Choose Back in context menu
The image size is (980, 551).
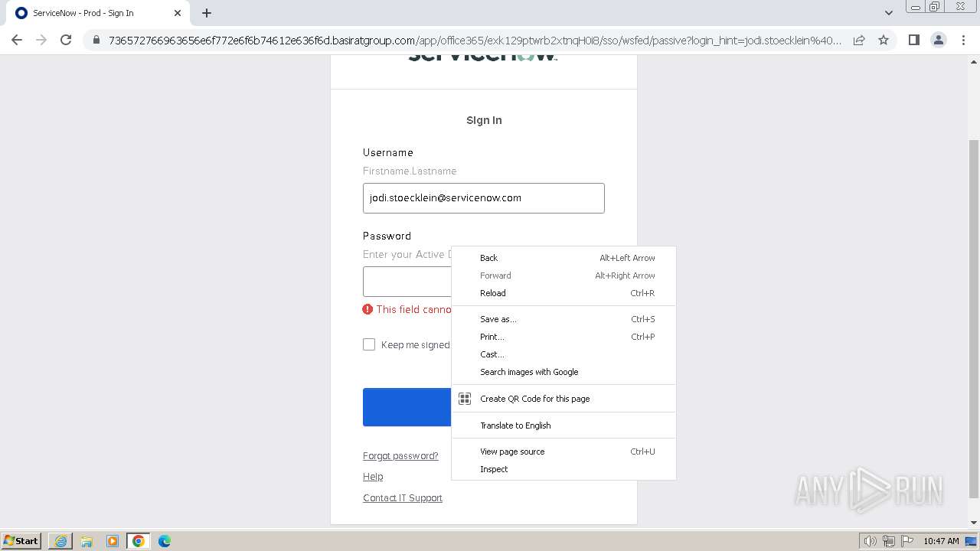pyautogui.click(x=563, y=258)
